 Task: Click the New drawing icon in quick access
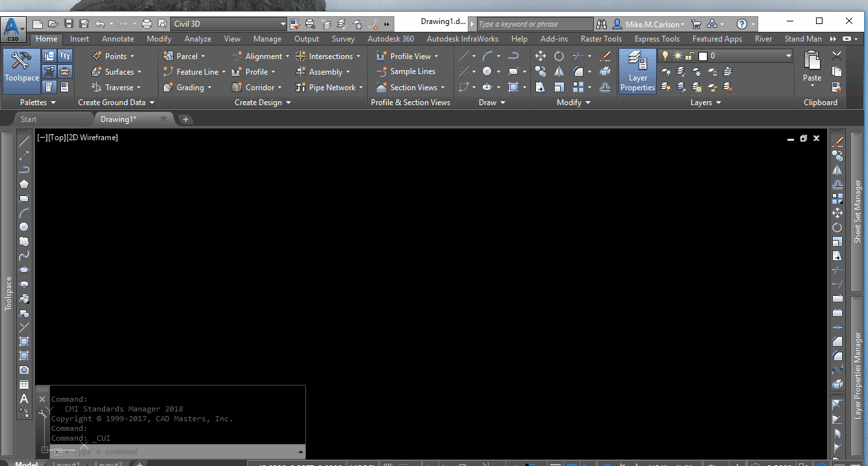(x=38, y=24)
